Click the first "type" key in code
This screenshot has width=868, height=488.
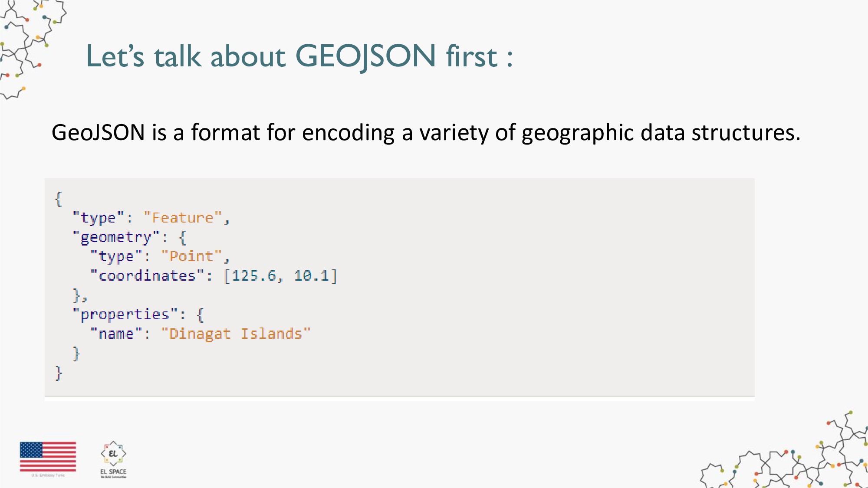point(99,218)
